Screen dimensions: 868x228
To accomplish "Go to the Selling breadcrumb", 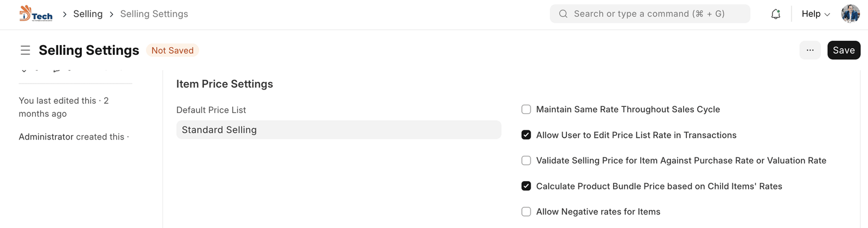I will click(x=88, y=14).
